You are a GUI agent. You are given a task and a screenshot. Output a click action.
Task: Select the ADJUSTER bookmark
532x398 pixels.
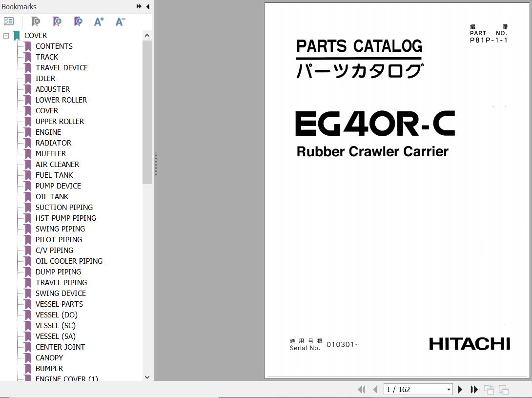point(53,89)
